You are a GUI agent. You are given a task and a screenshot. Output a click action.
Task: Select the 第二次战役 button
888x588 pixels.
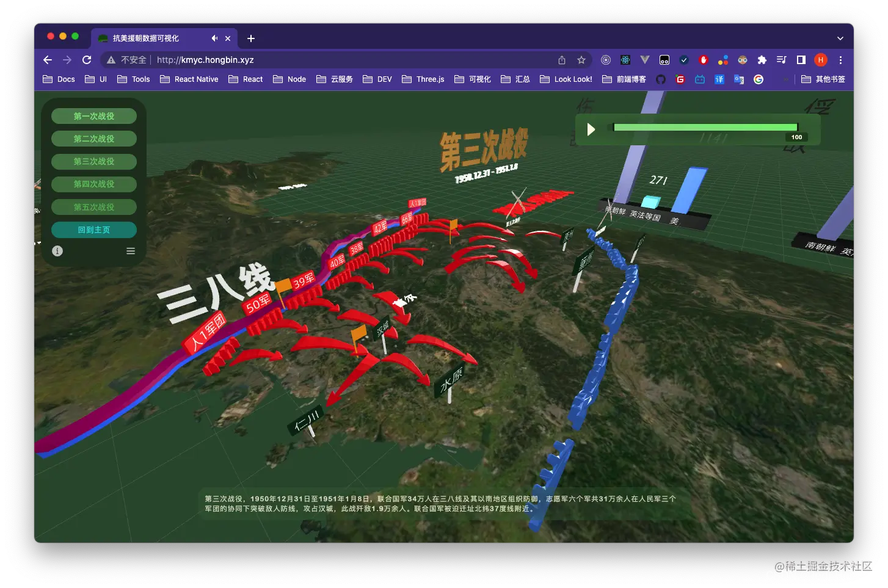(x=94, y=139)
